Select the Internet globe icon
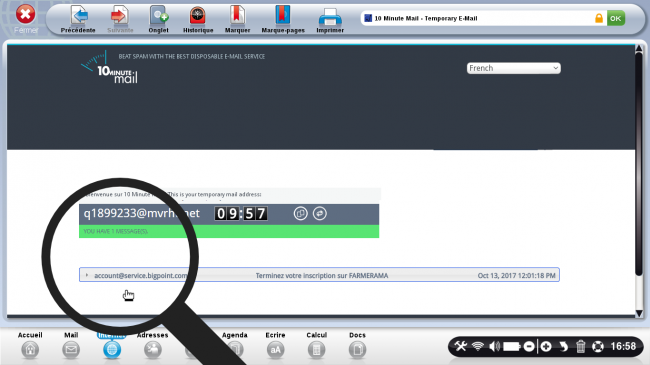The image size is (650, 365). click(112, 350)
